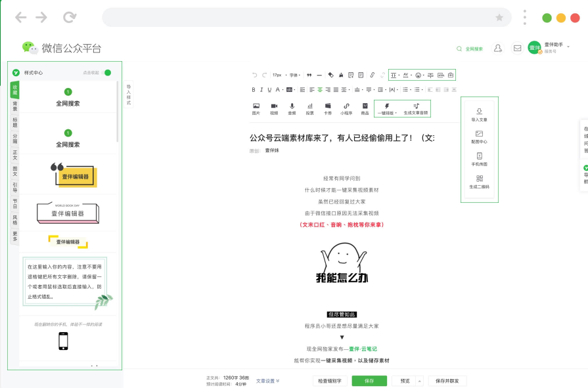Screen dimensions: 588x388
Task: Open the font color picker (A)
Action: coord(278,89)
